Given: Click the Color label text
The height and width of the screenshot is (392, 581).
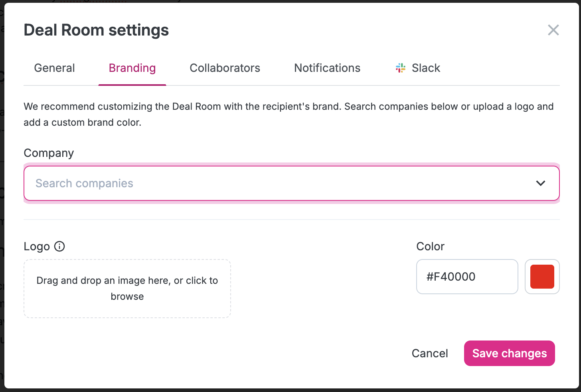Looking at the screenshot, I should (430, 246).
